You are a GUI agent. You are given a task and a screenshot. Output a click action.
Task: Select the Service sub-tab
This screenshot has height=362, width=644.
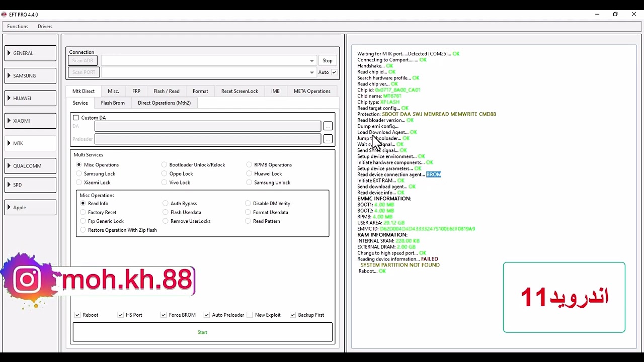80,103
